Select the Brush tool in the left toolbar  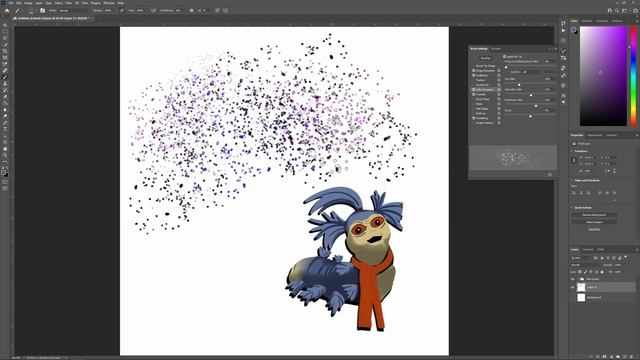click(5, 77)
